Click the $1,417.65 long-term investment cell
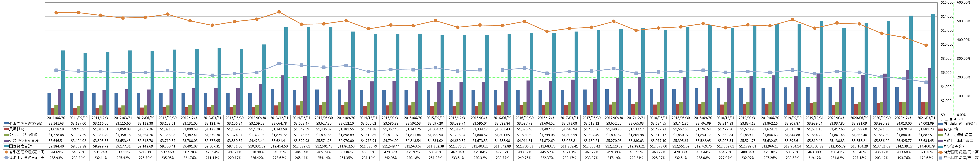980x161 pixels. click(837, 129)
